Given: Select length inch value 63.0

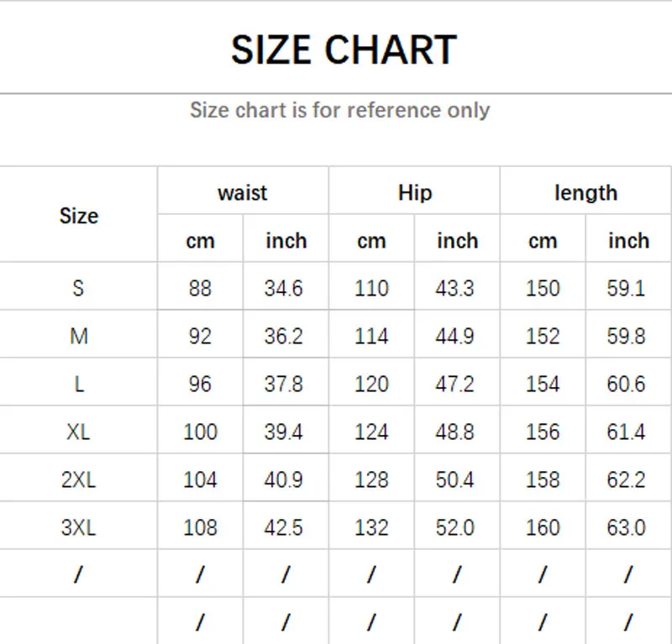Looking at the screenshot, I should [x=626, y=527].
